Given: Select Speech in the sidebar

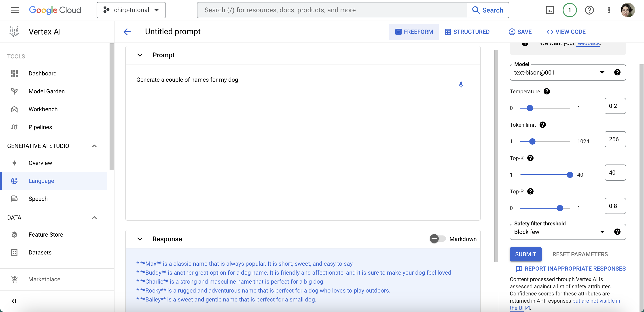Looking at the screenshot, I should (x=38, y=199).
